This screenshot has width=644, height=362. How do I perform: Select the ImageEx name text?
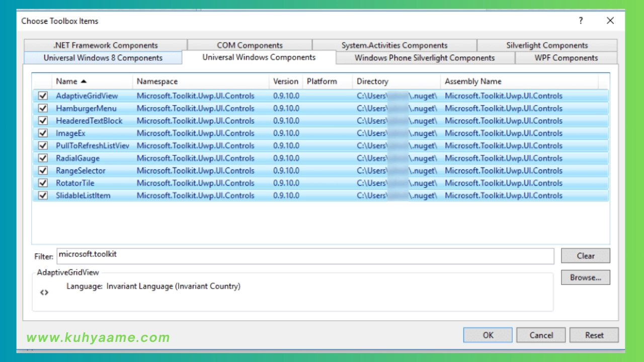point(70,133)
